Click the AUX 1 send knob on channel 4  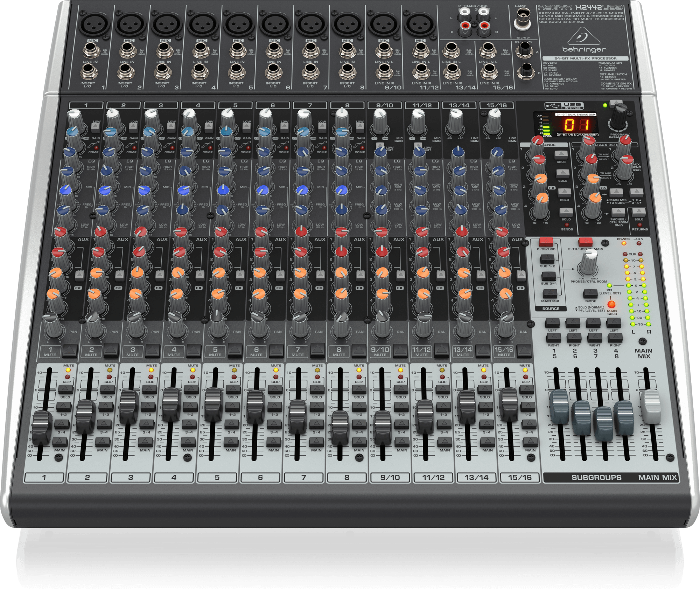[x=181, y=232]
